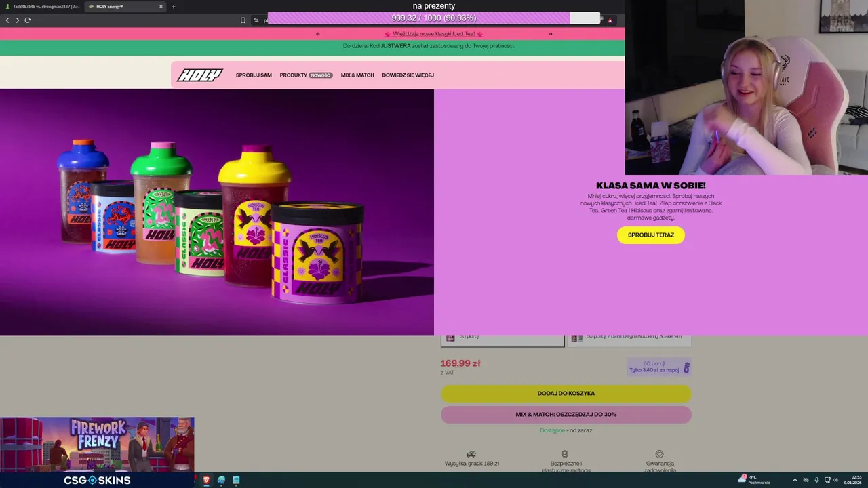Click the Iced Tea product jars image
This screenshot has height=488, width=868.
(x=217, y=212)
